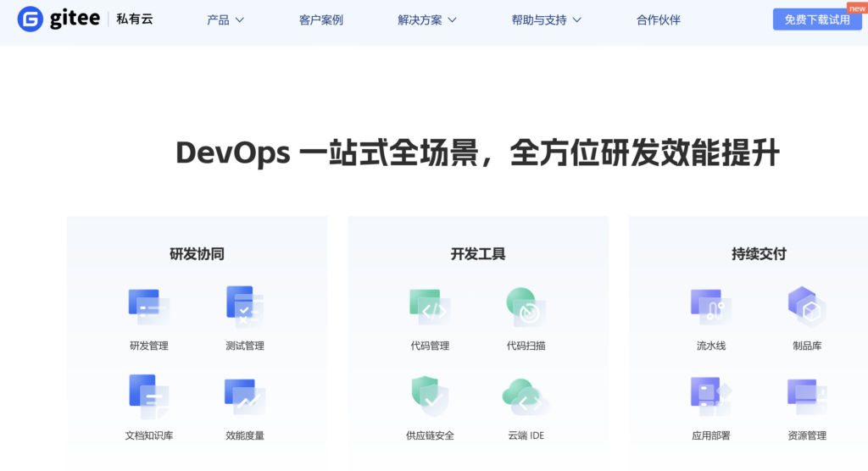The image size is (868, 471).
Task: Click the 资源管理 icon
Action: pyautogui.click(x=807, y=396)
